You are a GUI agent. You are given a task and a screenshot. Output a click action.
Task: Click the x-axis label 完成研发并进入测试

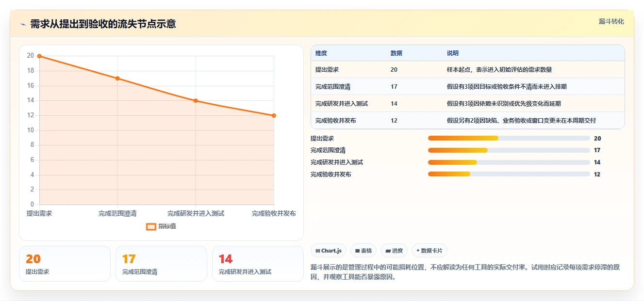coord(196,214)
